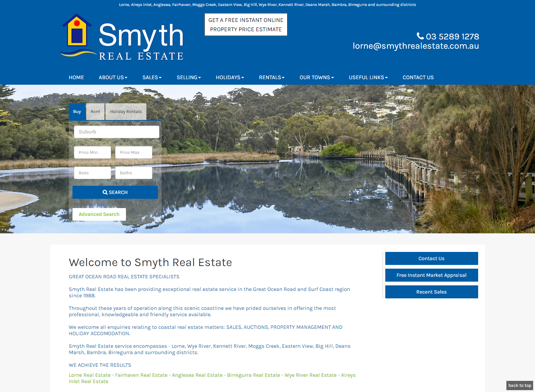Open the Anglesea Real Estate link
Screen dimensions: 535x392
pyautogui.click(x=197, y=375)
